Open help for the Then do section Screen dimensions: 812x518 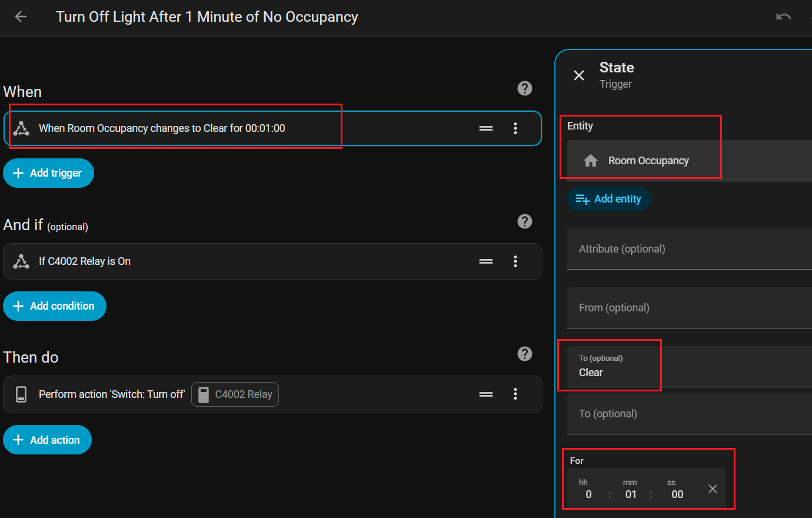point(524,354)
